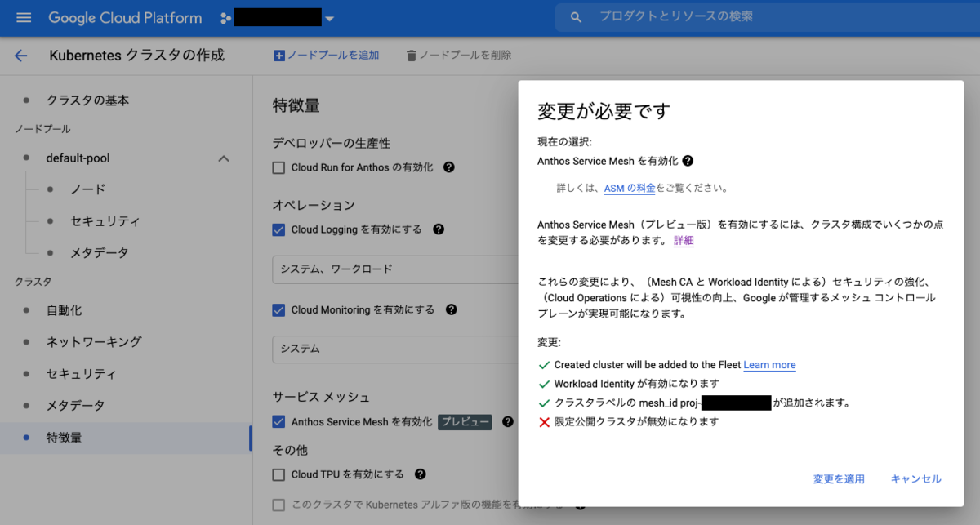Click help icon beside プレビュー badge

(x=508, y=422)
